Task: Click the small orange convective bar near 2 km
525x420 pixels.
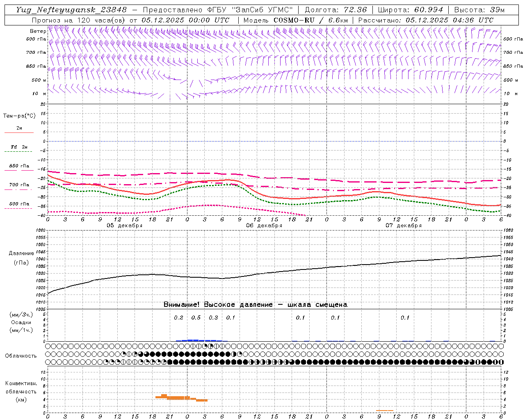Action: point(385,410)
